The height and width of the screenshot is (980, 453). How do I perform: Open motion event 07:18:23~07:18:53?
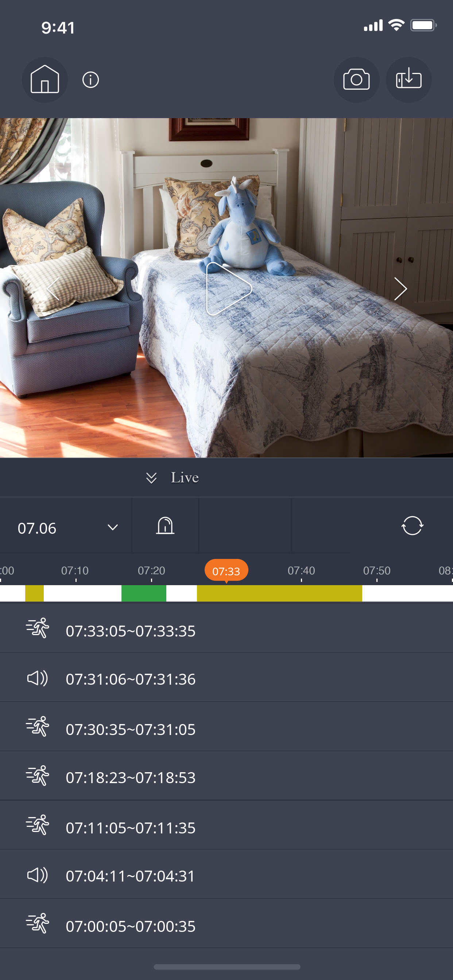point(226,777)
